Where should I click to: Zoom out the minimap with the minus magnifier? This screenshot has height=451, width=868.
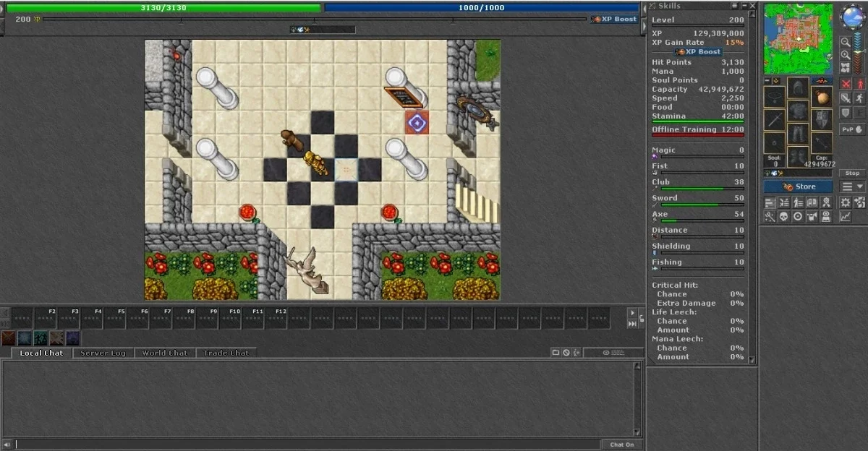click(x=846, y=42)
